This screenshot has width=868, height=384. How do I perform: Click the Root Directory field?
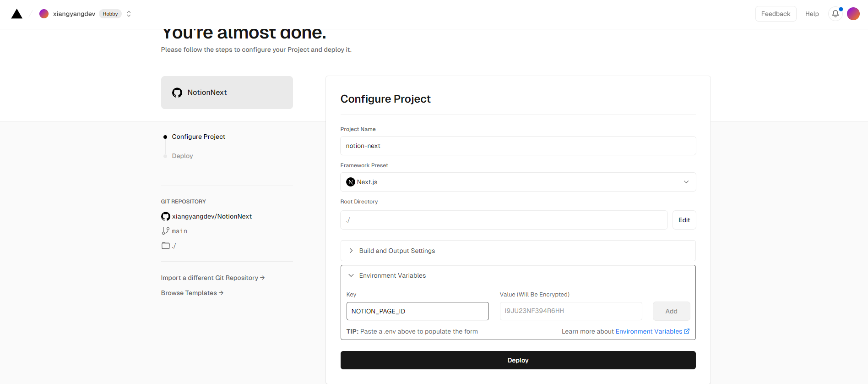click(x=504, y=220)
